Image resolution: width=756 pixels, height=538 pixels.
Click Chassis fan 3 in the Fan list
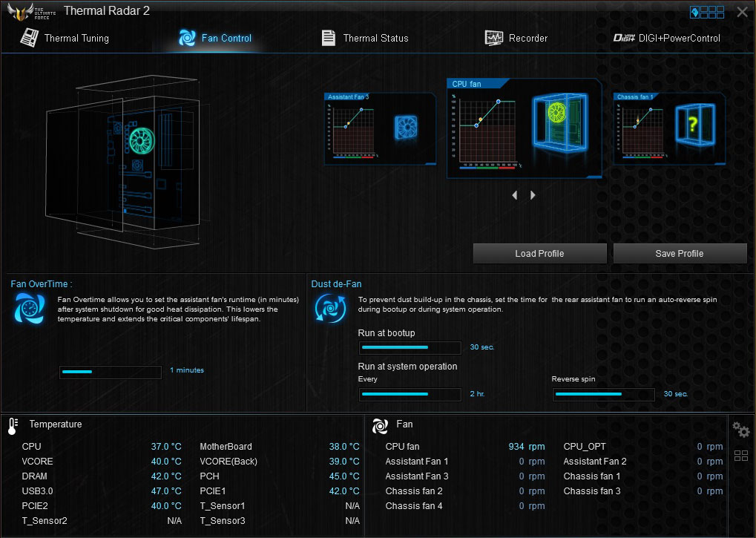coord(592,491)
